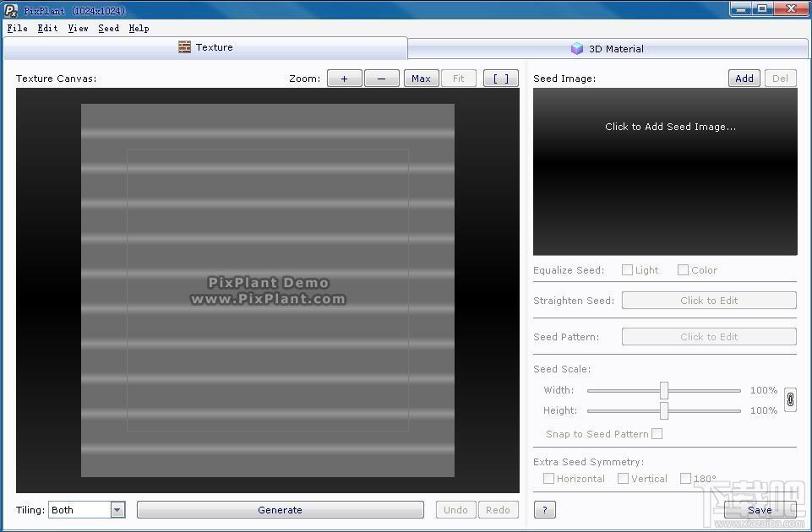This screenshot has height=532, width=812.
Task: Click the seed scale Height slider handle
Action: pos(664,411)
